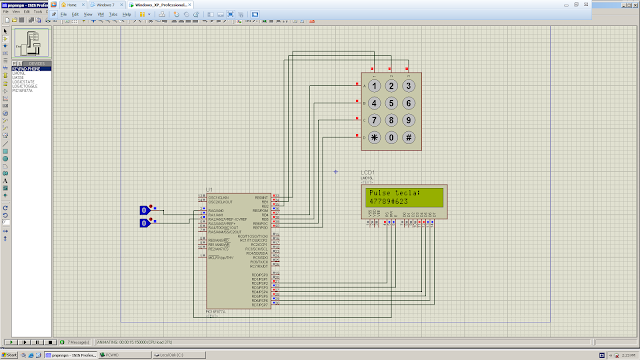Toggle the upper logic state input
The width and height of the screenshot is (640, 360).
click(x=144, y=210)
